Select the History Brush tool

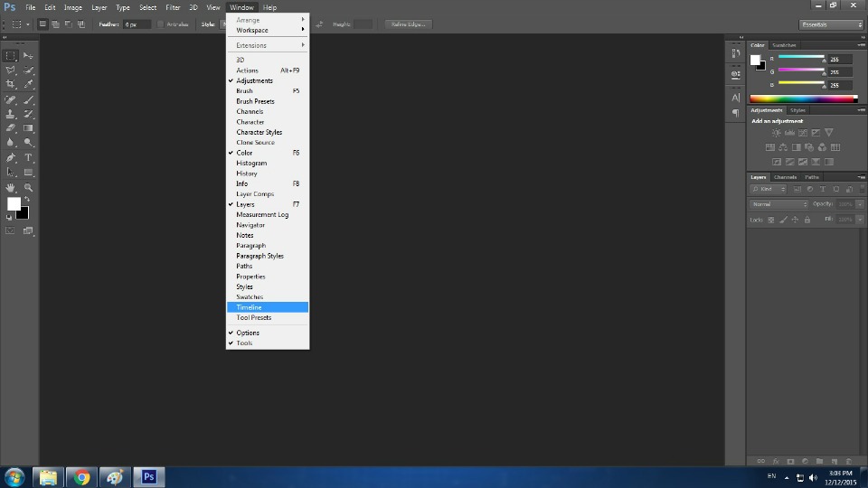click(28, 114)
